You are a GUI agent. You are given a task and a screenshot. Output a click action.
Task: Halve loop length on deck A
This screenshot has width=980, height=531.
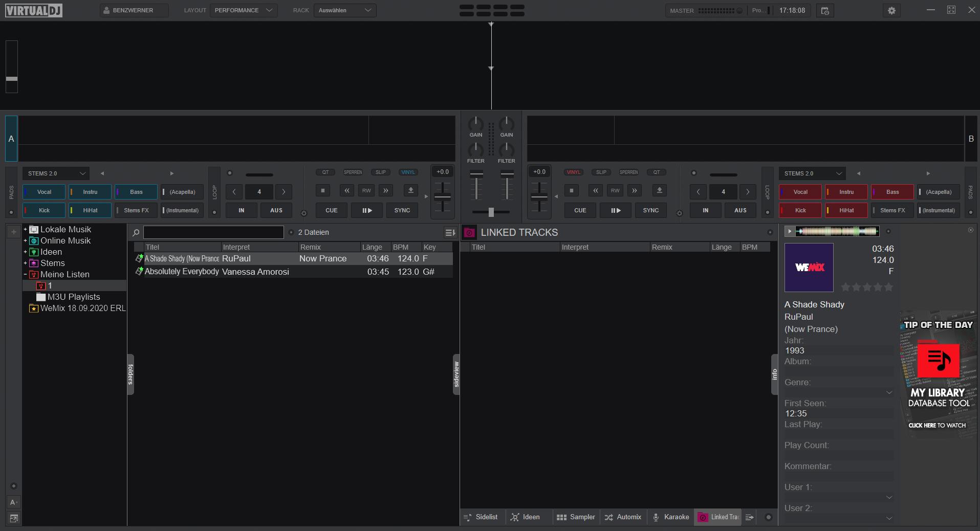coord(234,192)
